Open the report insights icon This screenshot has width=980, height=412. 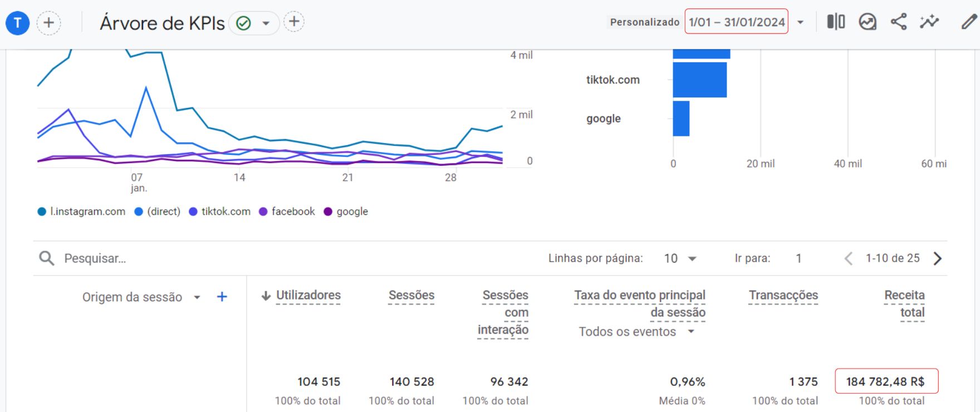coord(867,22)
